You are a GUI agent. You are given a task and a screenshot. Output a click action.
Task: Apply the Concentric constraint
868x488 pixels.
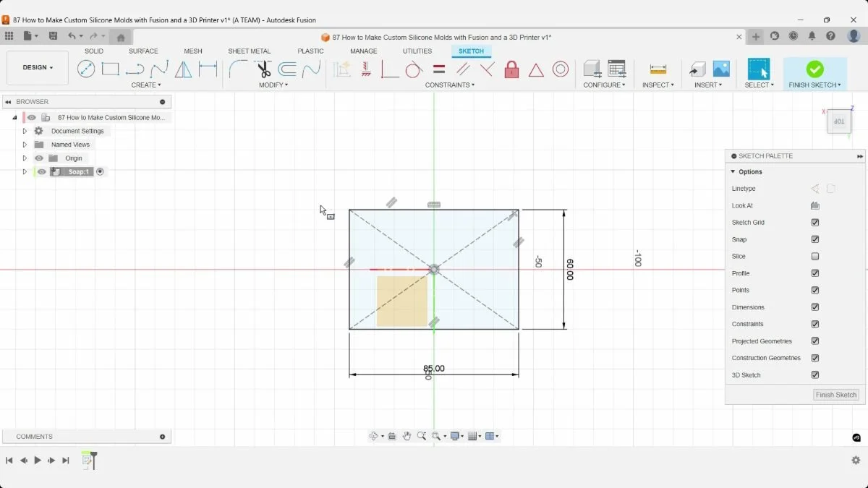561,69
